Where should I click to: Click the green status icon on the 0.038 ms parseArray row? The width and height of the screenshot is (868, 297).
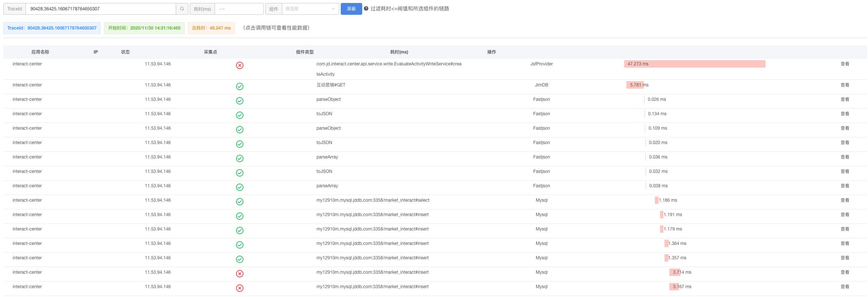[x=240, y=187]
